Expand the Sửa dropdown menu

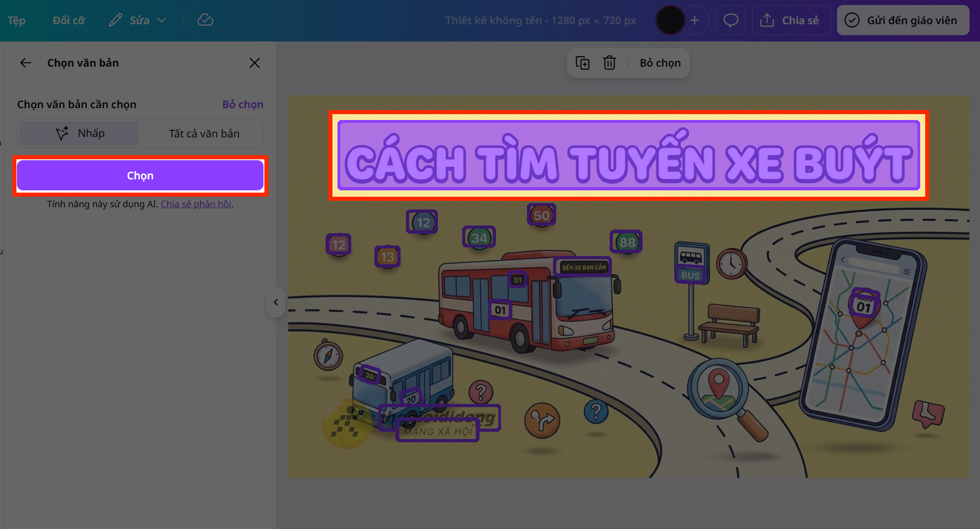pyautogui.click(x=162, y=20)
